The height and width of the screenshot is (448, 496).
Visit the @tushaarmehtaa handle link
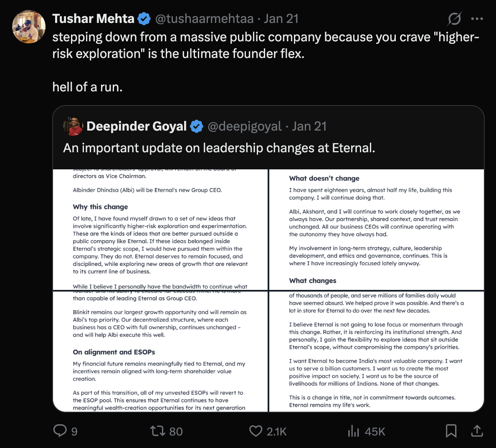pos(204,19)
